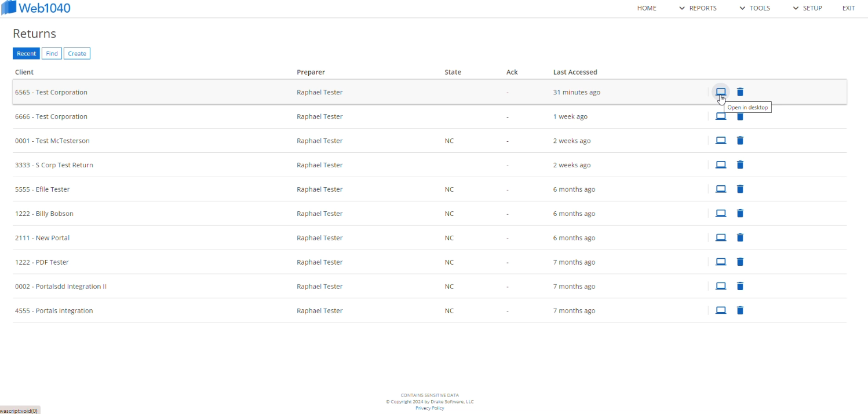
Task: Delete the Billy Bobson return
Action: tap(740, 213)
